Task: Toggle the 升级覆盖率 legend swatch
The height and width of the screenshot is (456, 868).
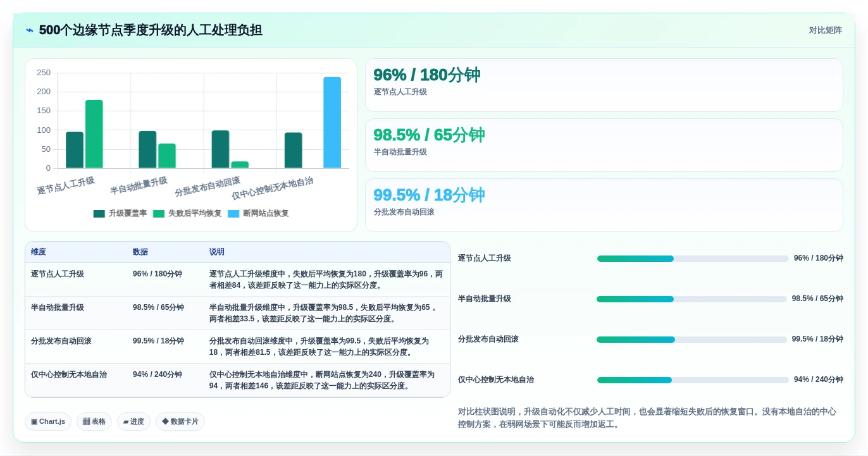Action: pos(99,214)
